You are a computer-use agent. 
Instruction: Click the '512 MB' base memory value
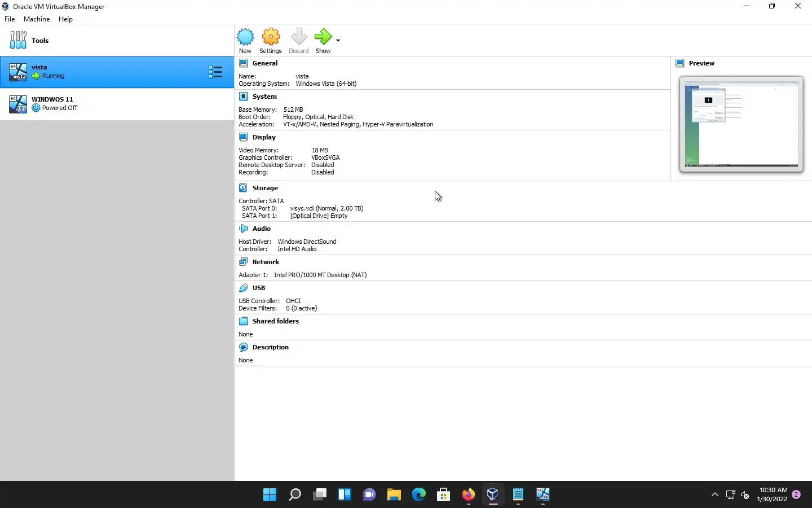[x=293, y=110]
